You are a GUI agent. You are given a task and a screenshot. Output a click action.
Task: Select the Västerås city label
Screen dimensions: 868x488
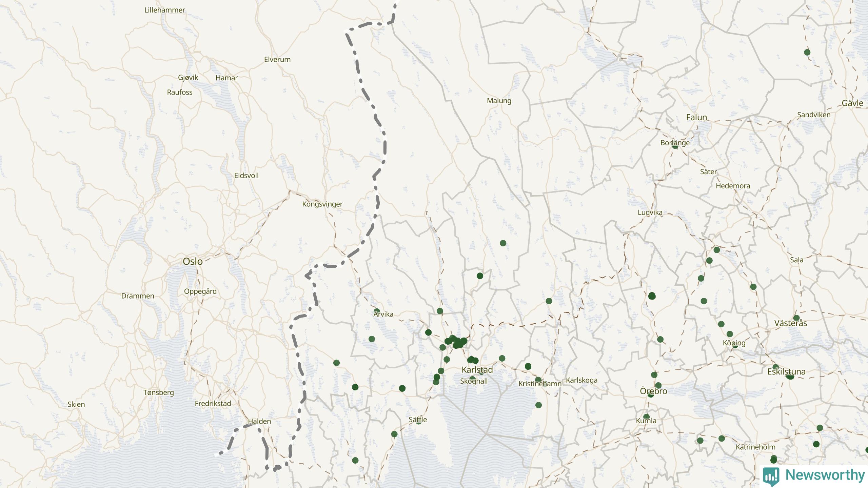coord(791,323)
